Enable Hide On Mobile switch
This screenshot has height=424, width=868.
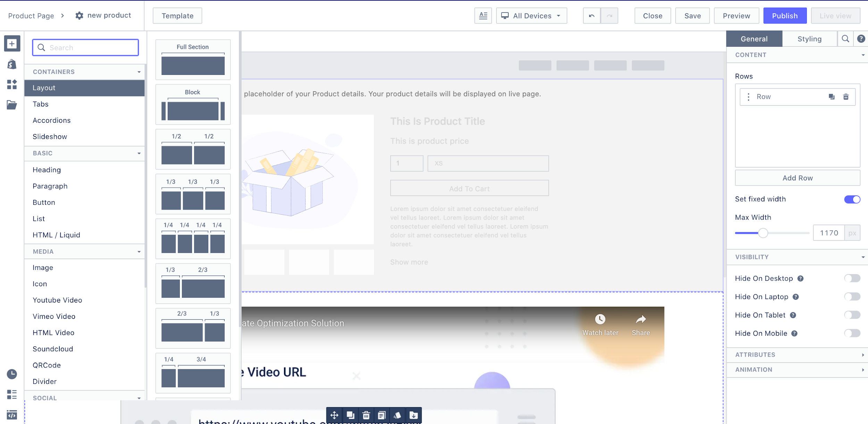[852, 333]
